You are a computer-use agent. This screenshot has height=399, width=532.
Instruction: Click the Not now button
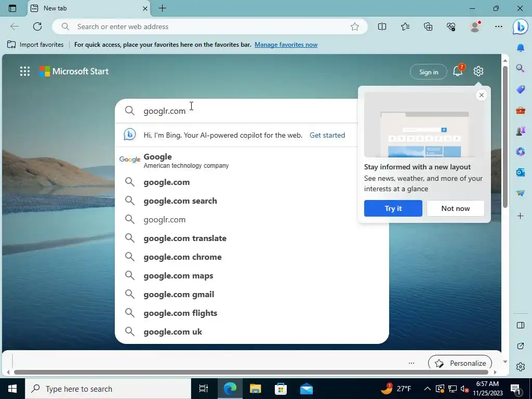[x=455, y=208]
